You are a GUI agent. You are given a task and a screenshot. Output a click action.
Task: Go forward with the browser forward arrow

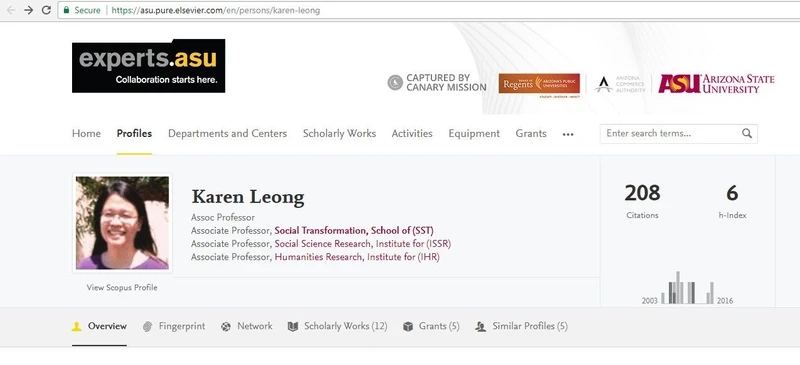[29, 10]
